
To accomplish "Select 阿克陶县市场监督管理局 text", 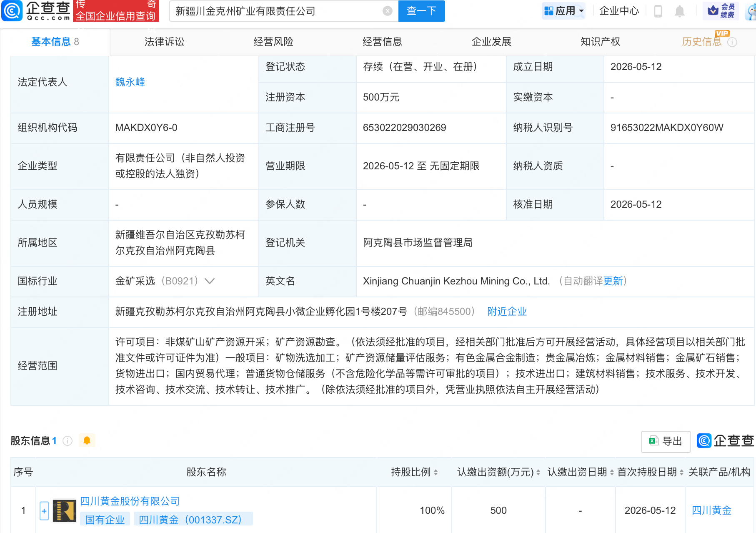I will [x=418, y=243].
